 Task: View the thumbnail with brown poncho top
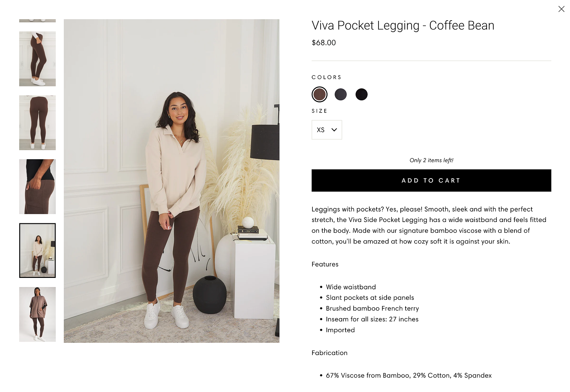[38, 315]
